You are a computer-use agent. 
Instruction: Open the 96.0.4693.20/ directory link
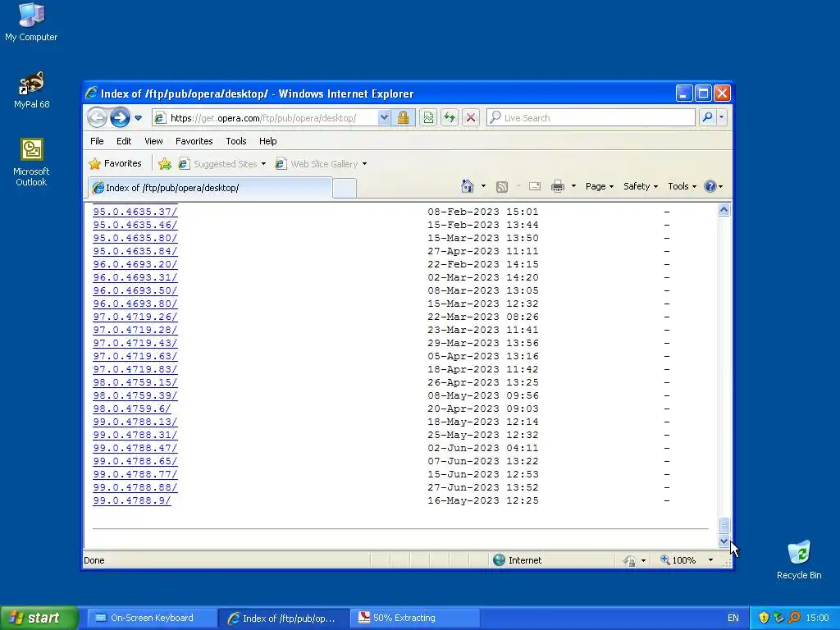[135, 264]
